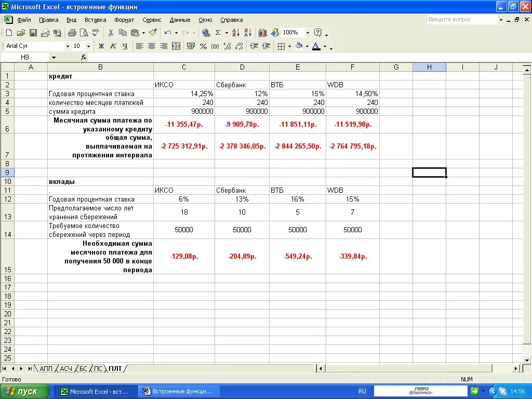Switch to the ПС sheet tab
Viewport: 532px width, 399px height.
coord(98,368)
